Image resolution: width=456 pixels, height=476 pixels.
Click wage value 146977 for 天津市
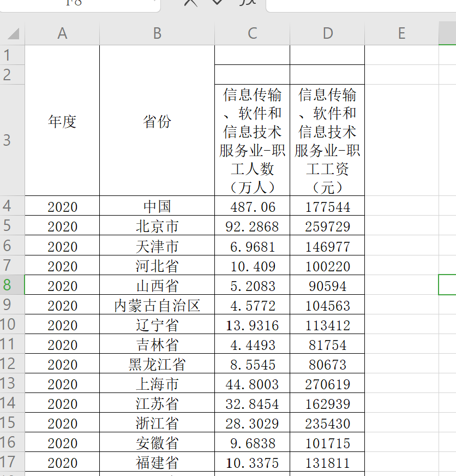(x=327, y=245)
